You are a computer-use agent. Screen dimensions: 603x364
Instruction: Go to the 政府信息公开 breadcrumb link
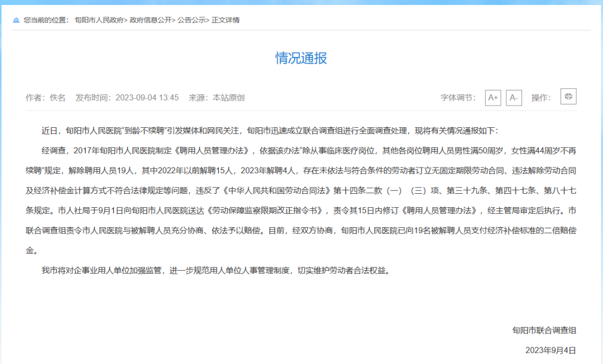tap(150, 20)
